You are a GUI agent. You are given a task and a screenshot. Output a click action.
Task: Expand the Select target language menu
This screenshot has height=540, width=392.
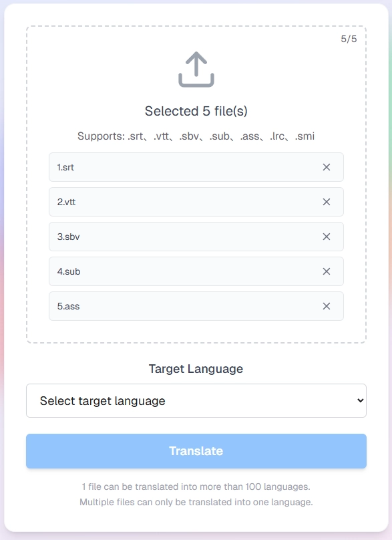(x=196, y=400)
